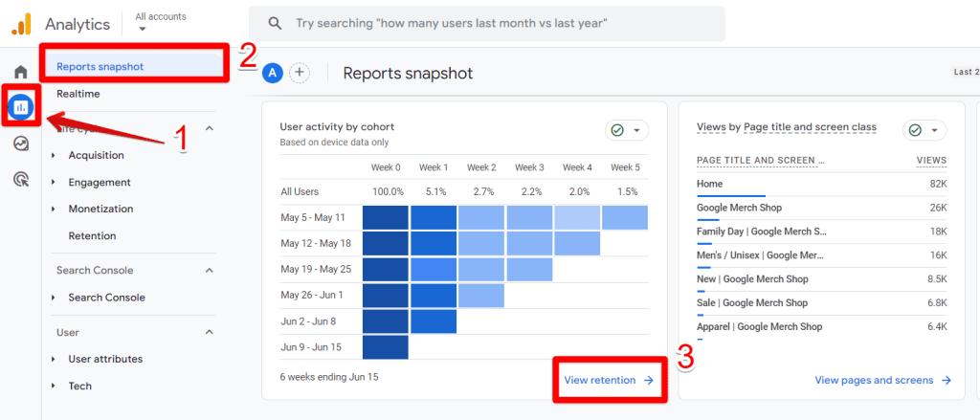Viewport: 980px width, 420px height.
Task: Open the Retention report in sidebar
Action: (93, 235)
